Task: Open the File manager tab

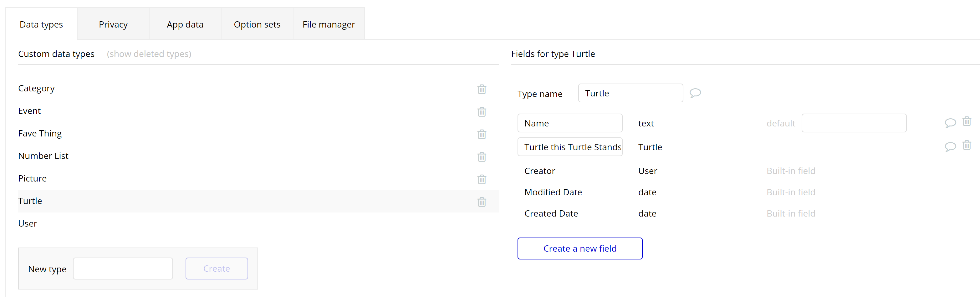Action: 328,24
